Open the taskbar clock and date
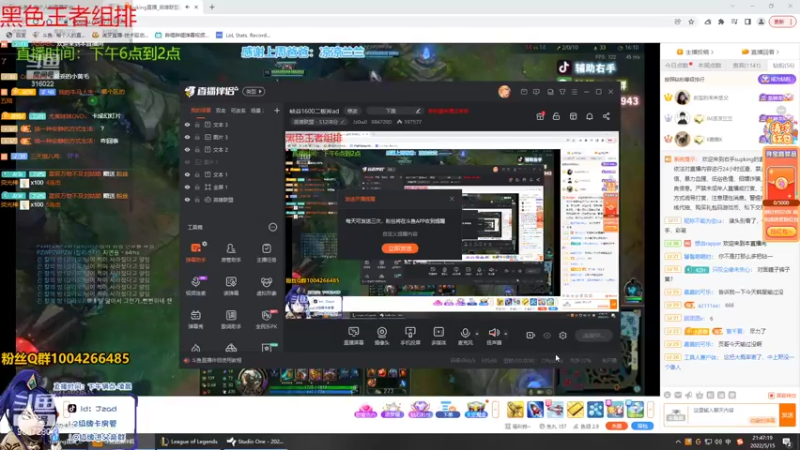800x450 pixels. coord(762,441)
